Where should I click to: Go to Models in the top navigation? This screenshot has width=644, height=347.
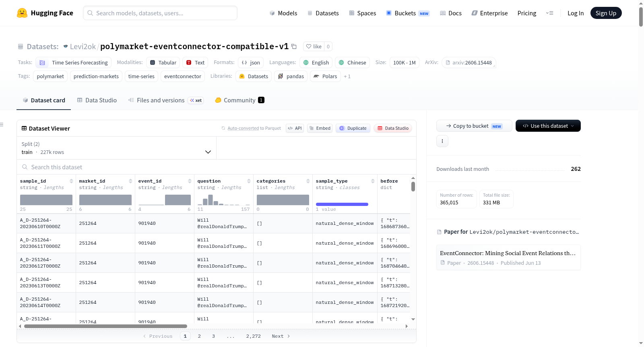[283, 13]
